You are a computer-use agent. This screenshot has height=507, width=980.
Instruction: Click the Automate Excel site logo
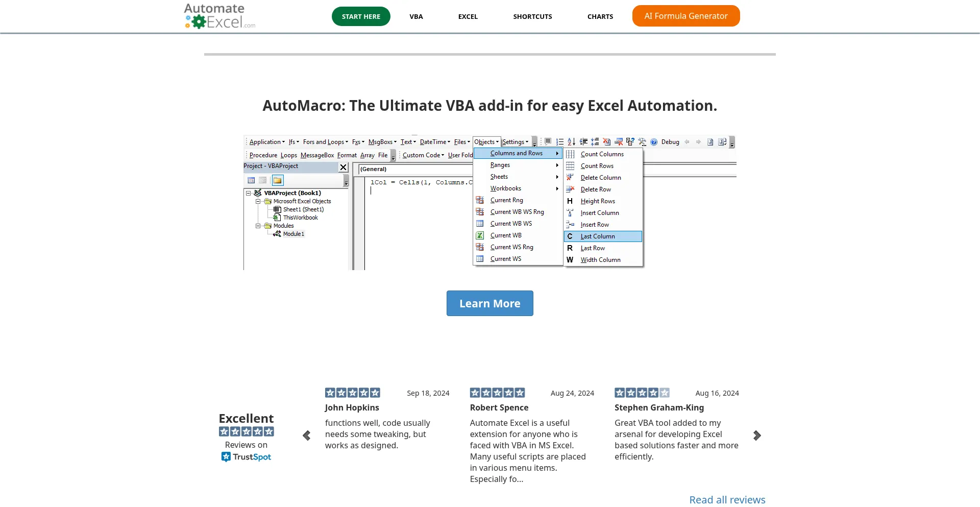coord(219,16)
